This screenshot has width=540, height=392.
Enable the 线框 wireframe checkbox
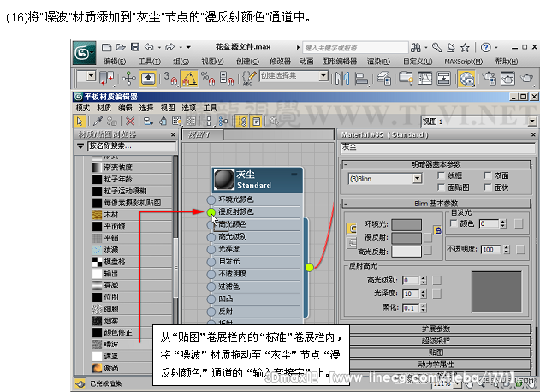[x=441, y=175]
